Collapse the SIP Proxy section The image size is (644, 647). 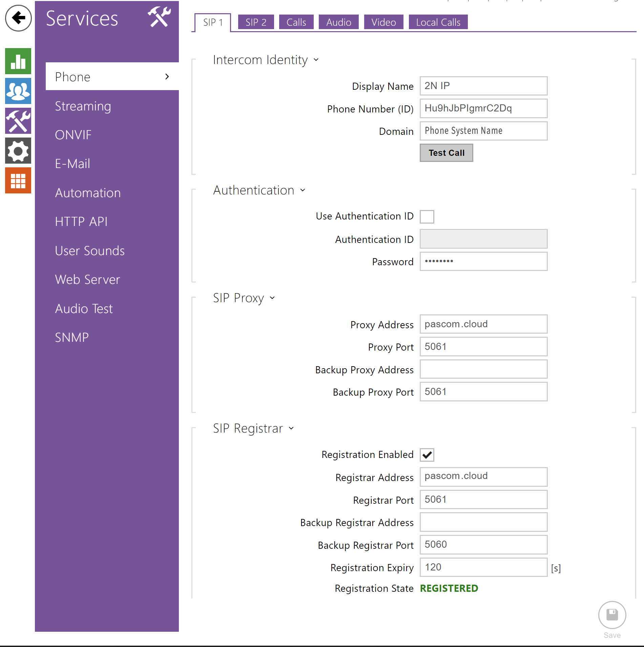click(272, 298)
